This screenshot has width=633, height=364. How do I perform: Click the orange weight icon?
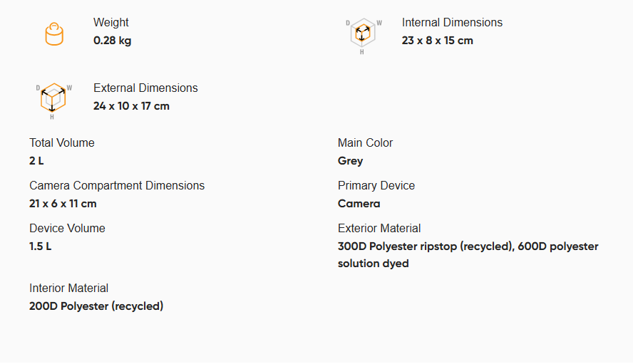pyautogui.click(x=54, y=34)
